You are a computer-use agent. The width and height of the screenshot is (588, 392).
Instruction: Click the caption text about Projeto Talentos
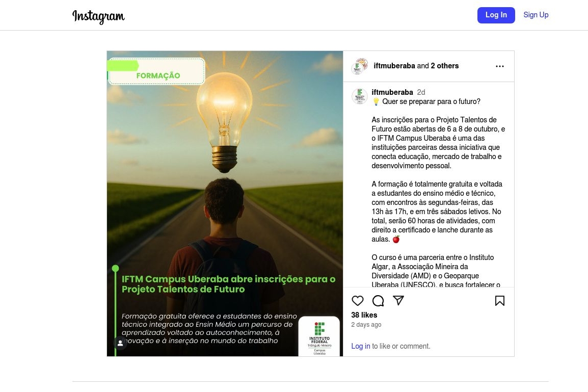[438, 143]
